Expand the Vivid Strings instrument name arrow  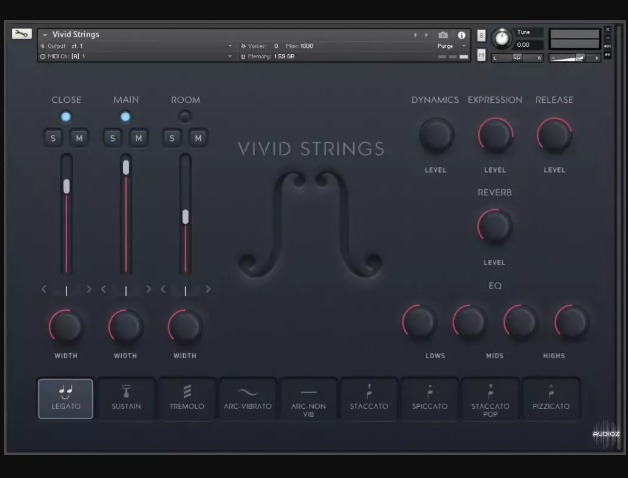[45, 35]
